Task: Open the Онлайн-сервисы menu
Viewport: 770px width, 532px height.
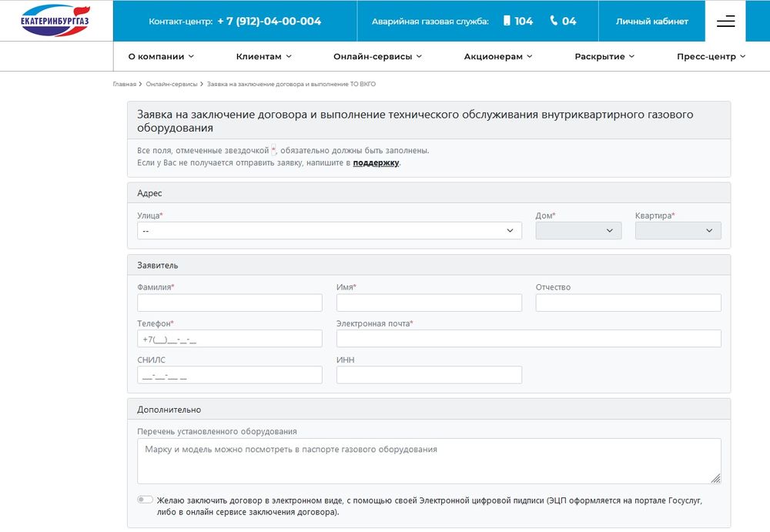Action: 378,56
